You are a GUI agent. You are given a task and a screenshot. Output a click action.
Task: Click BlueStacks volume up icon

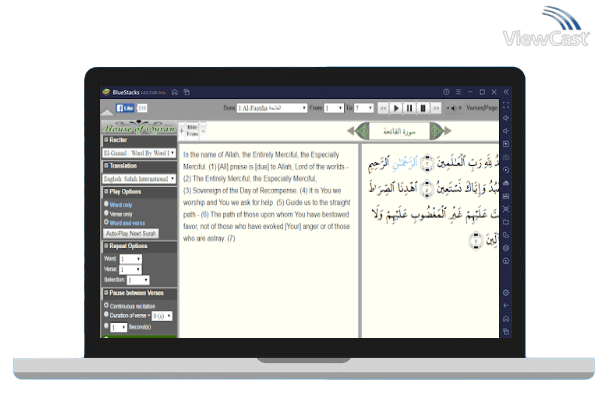tap(506, 118)
